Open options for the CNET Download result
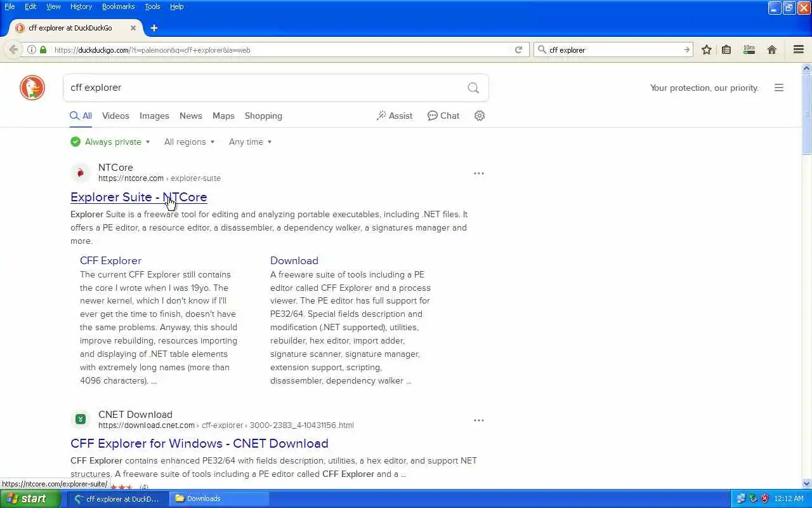 click(x=479, y=420)
